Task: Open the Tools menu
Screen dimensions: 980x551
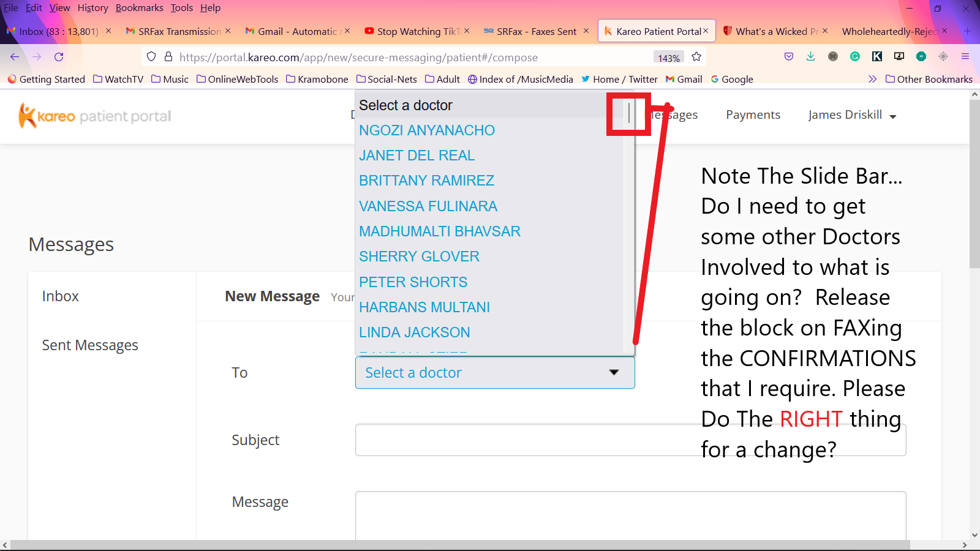Action: pos(182,8)
